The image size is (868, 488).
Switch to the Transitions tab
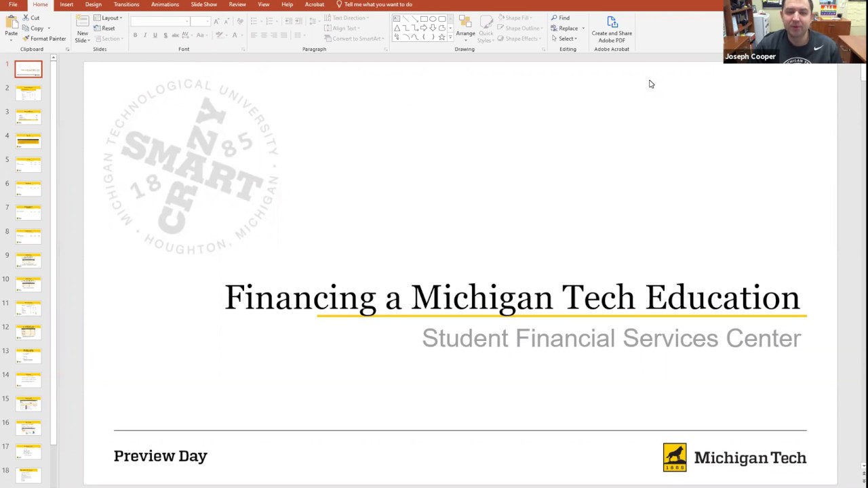126,4
